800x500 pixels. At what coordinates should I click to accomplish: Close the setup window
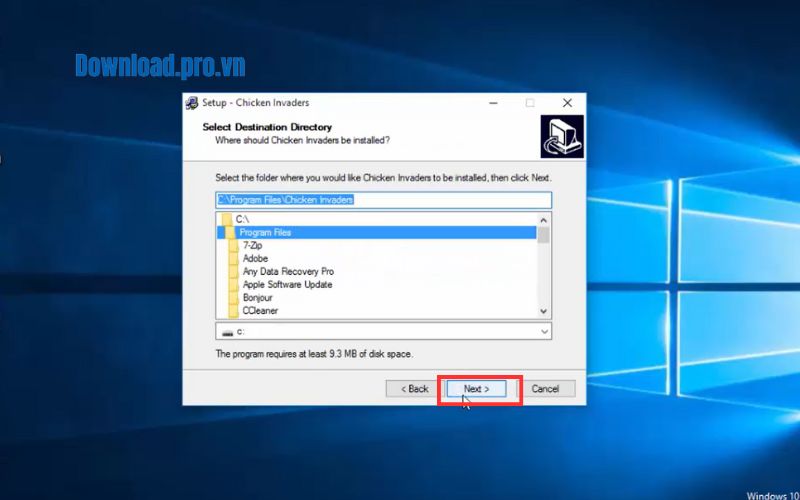567,103
